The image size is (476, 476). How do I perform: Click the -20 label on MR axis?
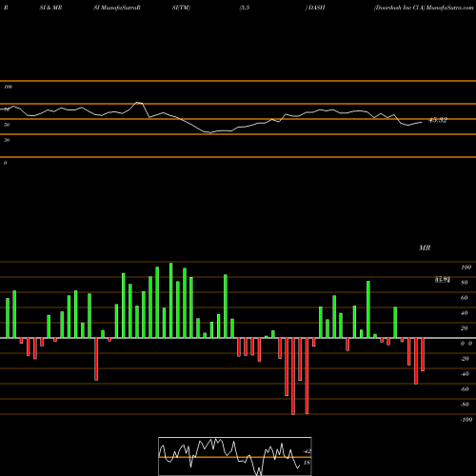click(x=465, y=359)
